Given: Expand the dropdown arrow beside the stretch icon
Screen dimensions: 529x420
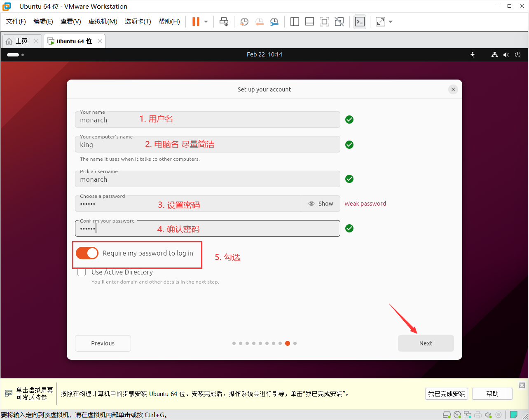Looking at the screenshot, I should (x=391, y=22).
